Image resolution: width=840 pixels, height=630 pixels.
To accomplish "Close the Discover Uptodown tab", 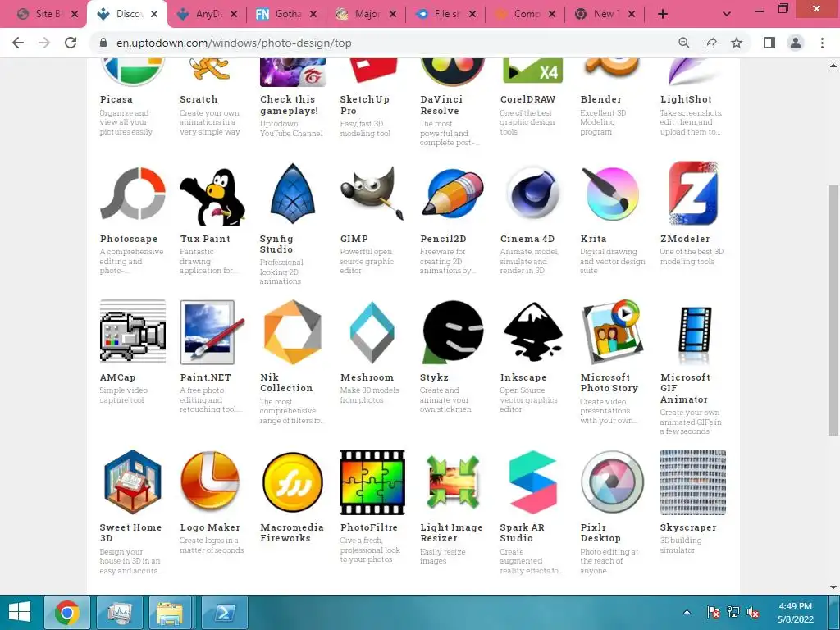I will [x=154, y=14].
